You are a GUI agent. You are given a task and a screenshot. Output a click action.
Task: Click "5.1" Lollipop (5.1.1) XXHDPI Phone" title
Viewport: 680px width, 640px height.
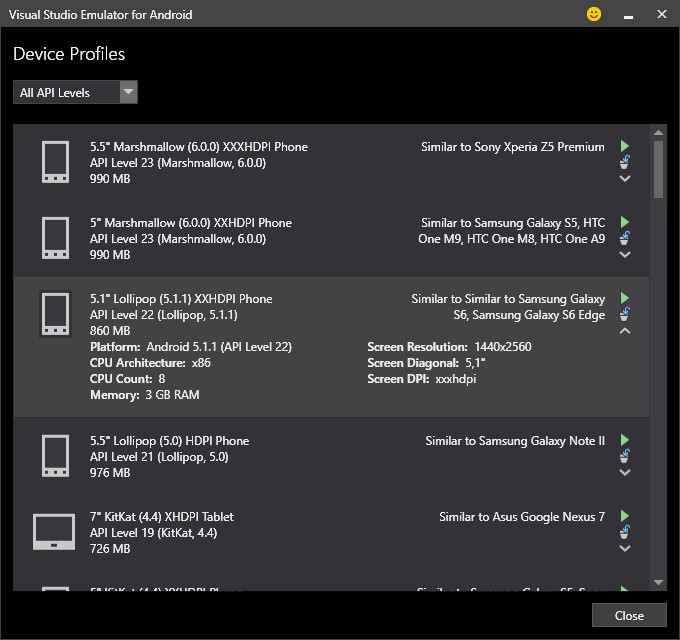coord(181,299)
